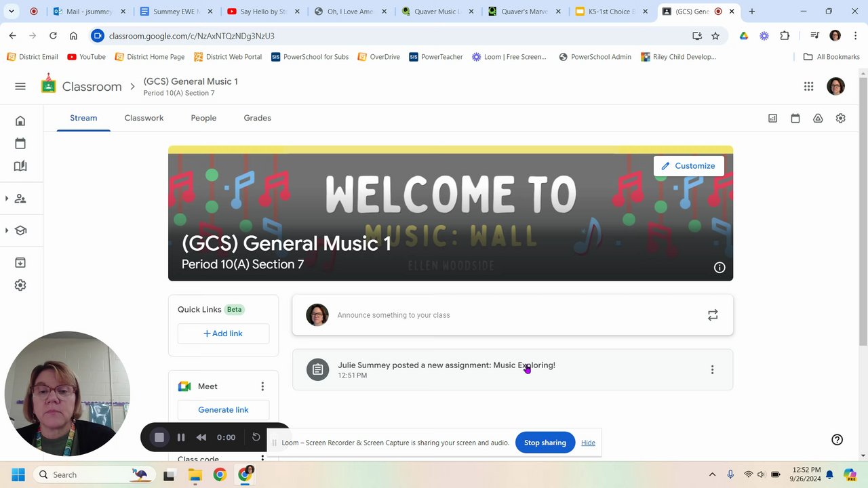Open class settings gear icon
This screenshot has width=868, height=488.
coord(840,118)
